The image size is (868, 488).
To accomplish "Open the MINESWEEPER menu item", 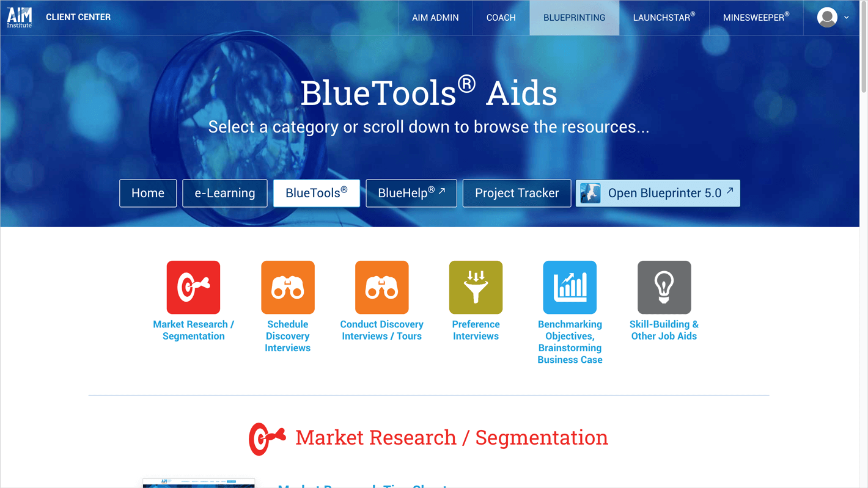I will pos(756,18).
